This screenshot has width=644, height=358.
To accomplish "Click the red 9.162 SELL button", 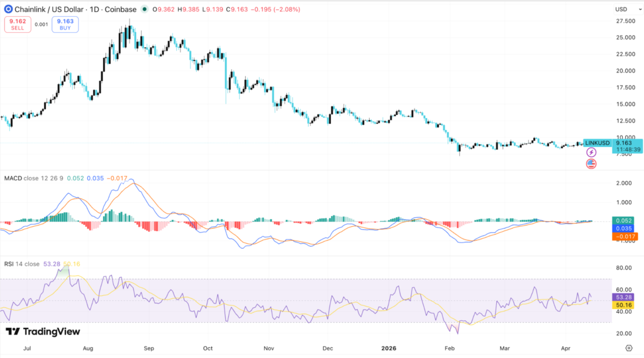I will tap(18, 24).
